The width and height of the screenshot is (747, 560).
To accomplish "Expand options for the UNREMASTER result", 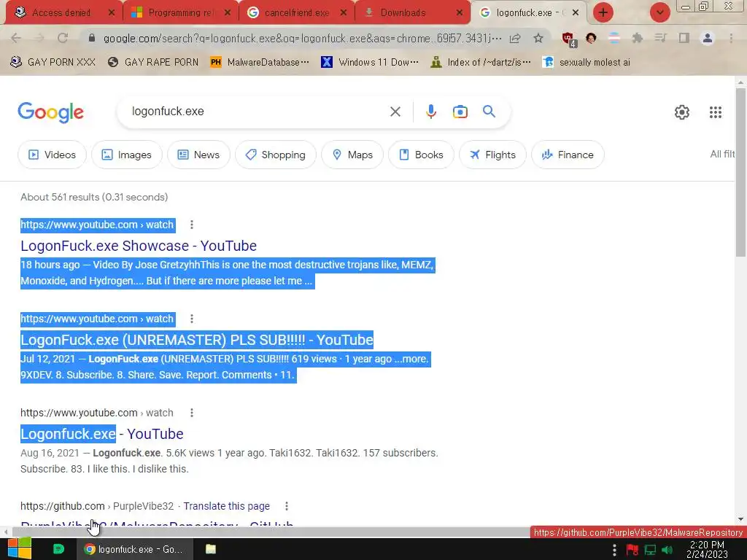I will point(192,319).
